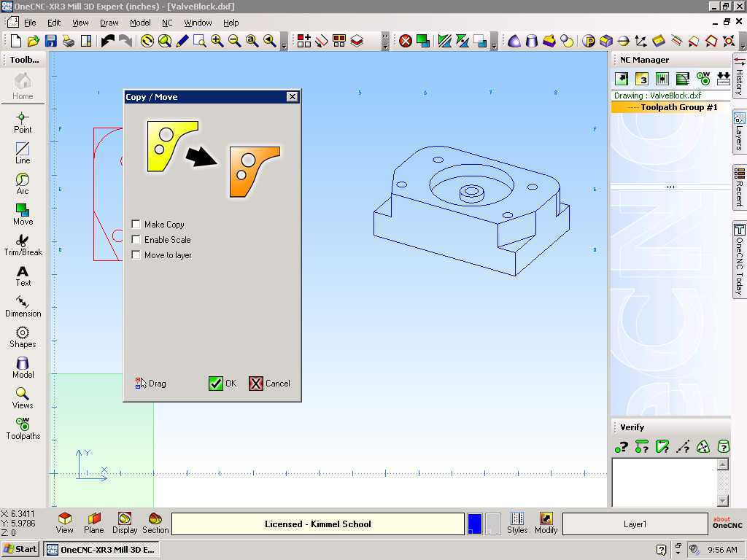Click the Undo arrow icon

[108, 41]
